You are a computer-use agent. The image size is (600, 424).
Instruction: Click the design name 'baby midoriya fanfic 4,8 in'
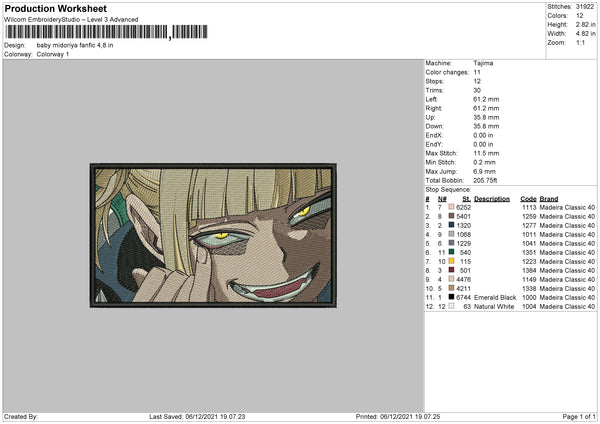[75, 45]
